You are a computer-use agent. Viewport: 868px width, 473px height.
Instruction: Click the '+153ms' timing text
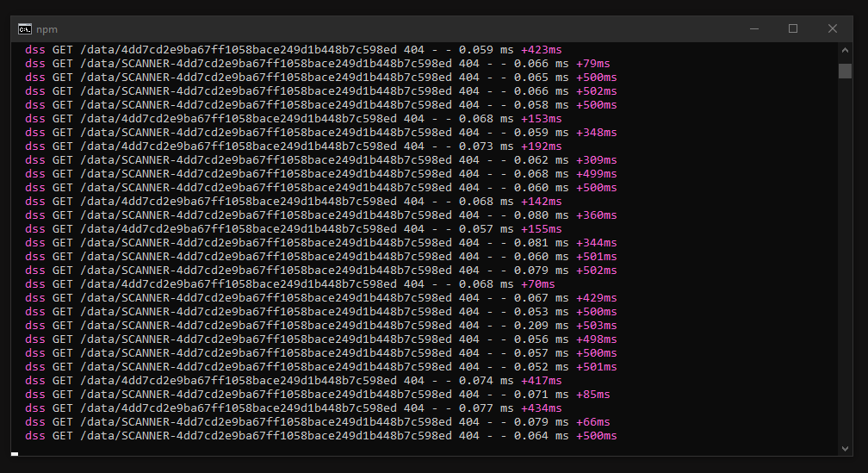click(542, 119)
